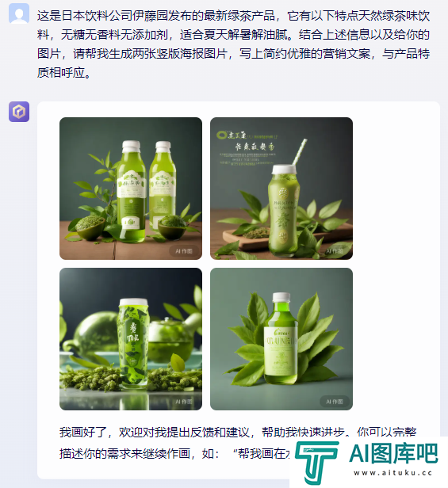Click the green logo on straw poster

coord(222,135)
